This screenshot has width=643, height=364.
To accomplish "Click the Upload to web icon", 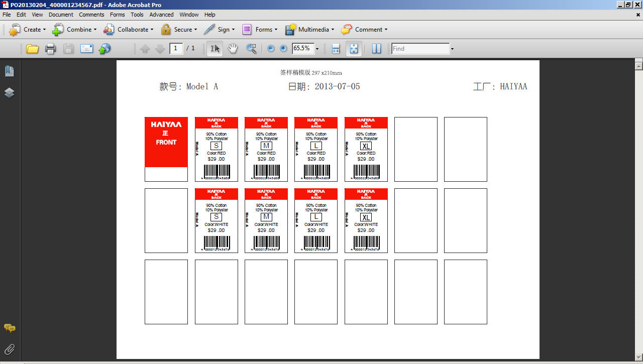I will 104,49.
